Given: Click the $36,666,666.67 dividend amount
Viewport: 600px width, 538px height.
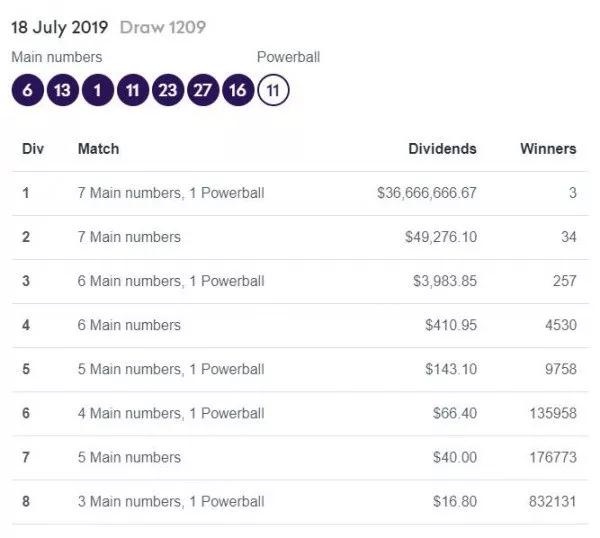Looking at the screenshot, I should (427, 193).
